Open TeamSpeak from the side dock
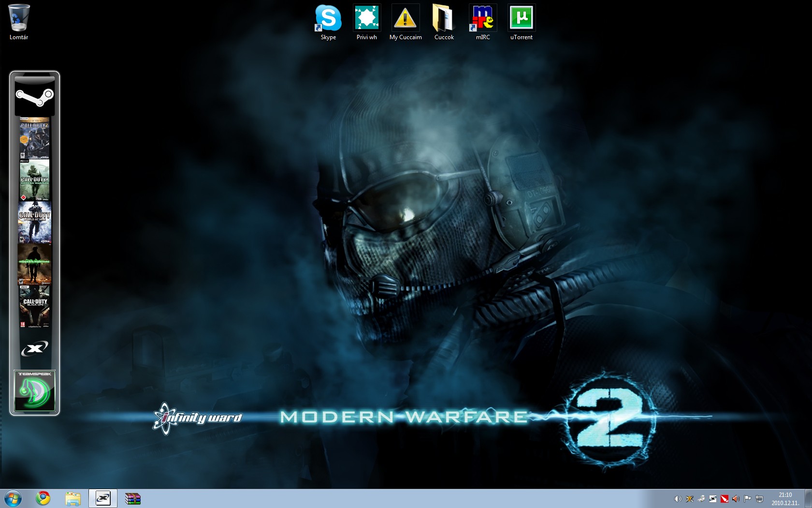Viewport: 812px width, 508px height. point(34,391)
